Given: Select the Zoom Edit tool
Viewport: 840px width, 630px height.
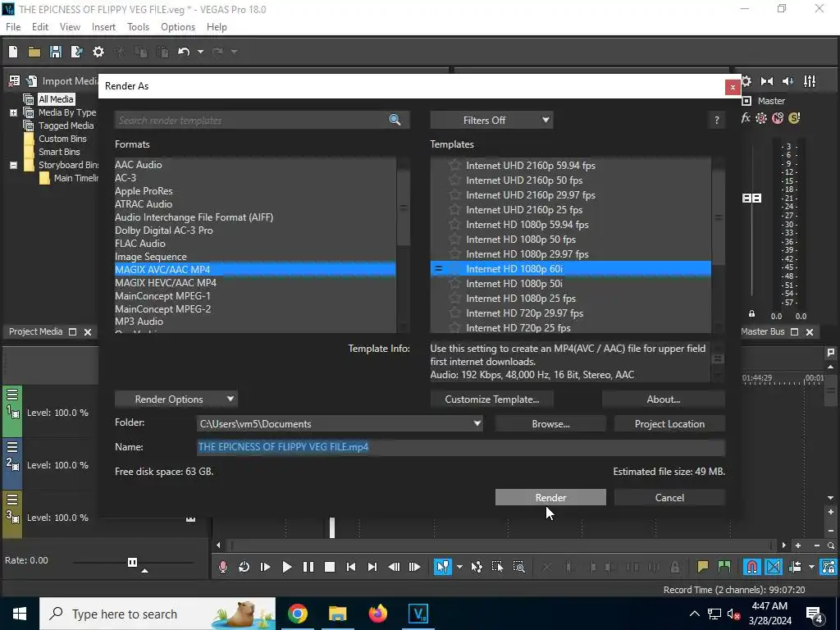Looking at the screenshot, I should click(518, 567).
